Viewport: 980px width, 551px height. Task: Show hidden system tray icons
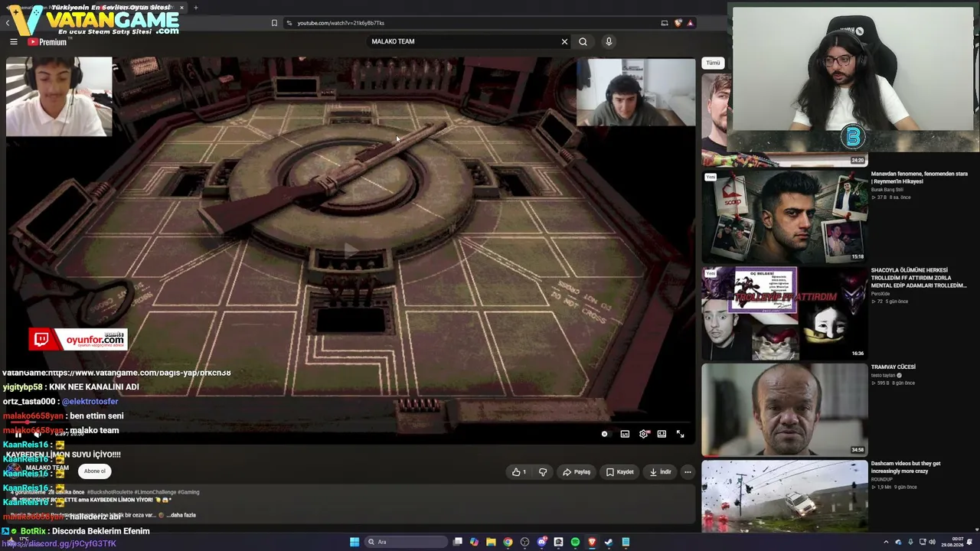pos(886,543)
